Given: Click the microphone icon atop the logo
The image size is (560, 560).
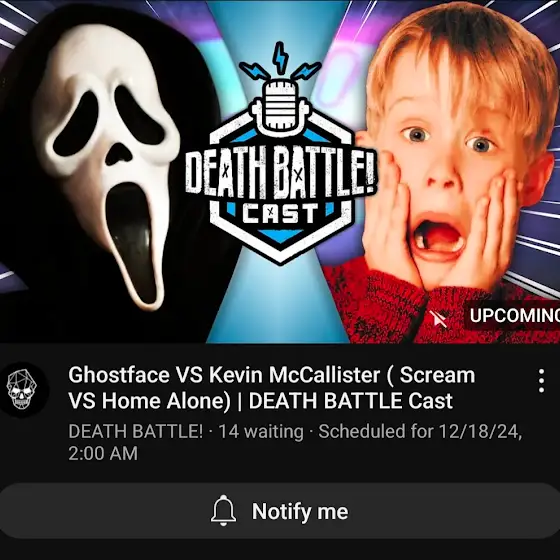Looking at the screenshot, I should [280, 106].
